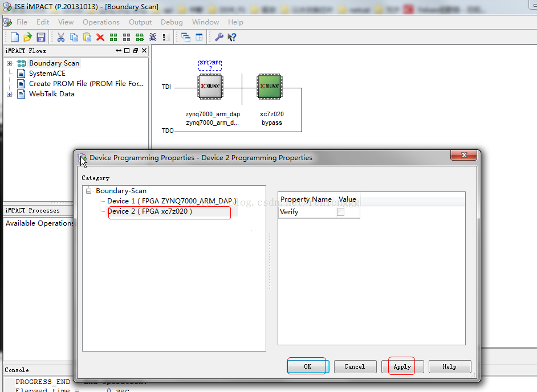Select Boundary Scan in iMPACT Flows

pos(54,63)
